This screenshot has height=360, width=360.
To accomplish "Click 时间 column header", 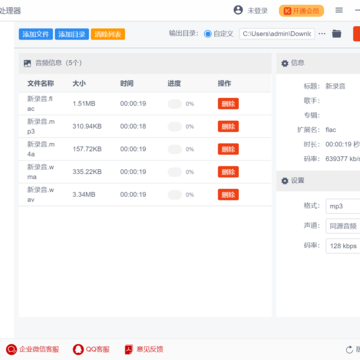I will pyautogui.click(x=127, y=83).
